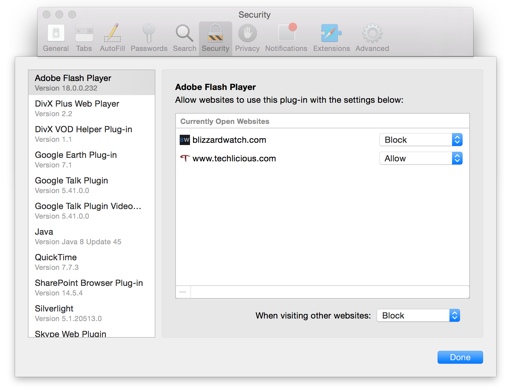Click the blizzardwatch.com website name
This screenshot has width=510, height=388.
coord(229,140)
